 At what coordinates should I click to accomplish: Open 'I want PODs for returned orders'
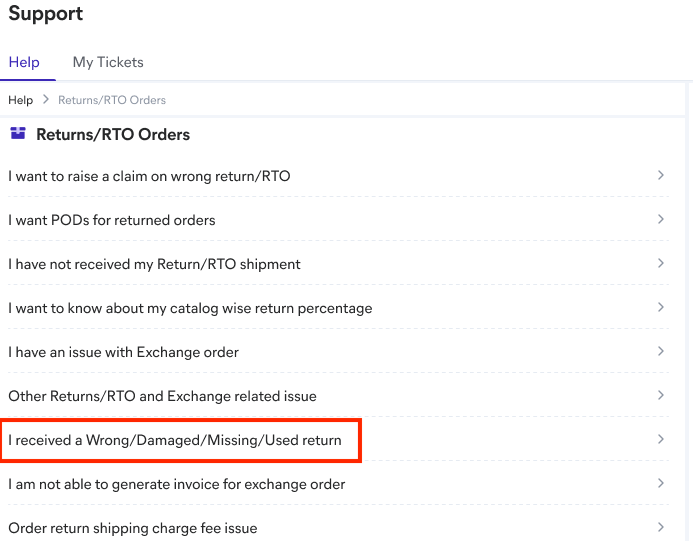pyautogui.click(x=112, y=220)
